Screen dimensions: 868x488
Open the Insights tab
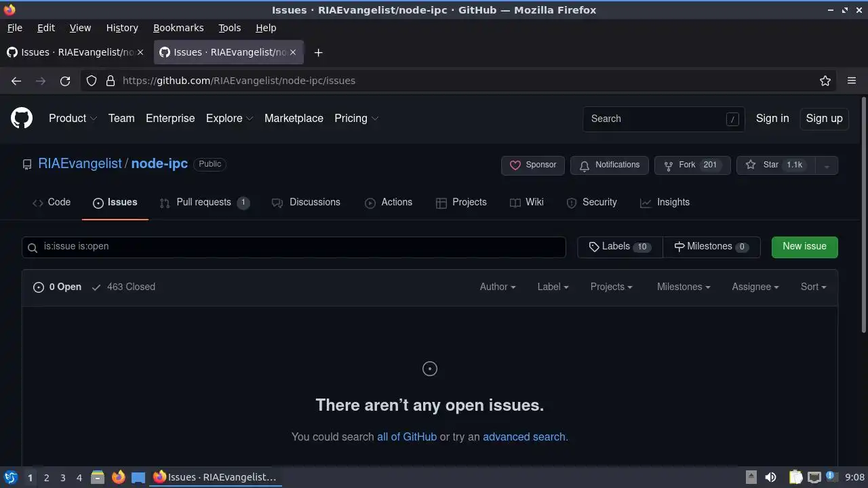(665, 202)
